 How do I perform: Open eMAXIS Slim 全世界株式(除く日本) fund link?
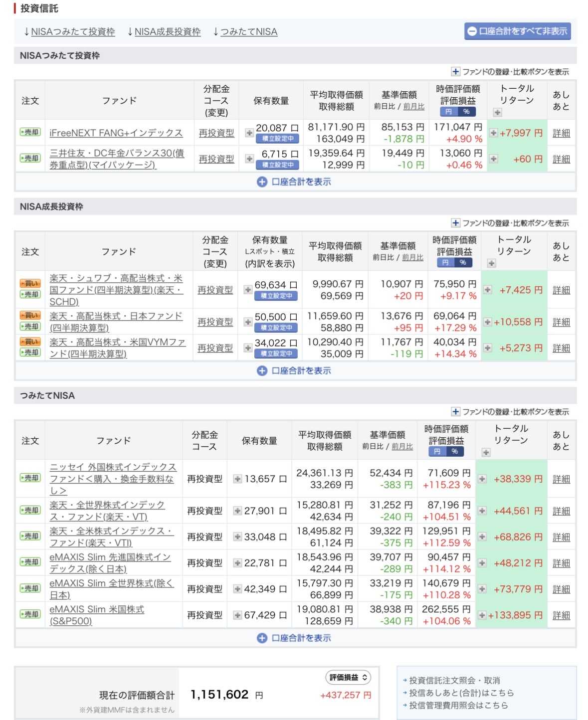112,589
